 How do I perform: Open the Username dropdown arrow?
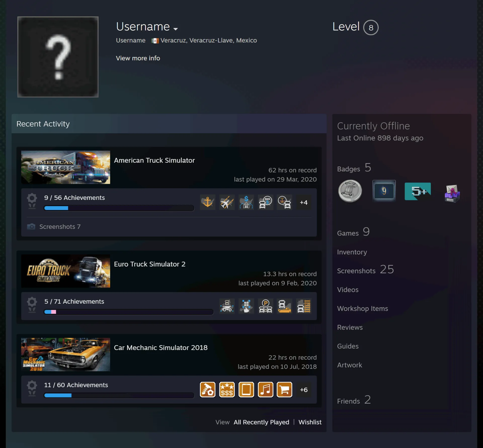coord(176,29)
